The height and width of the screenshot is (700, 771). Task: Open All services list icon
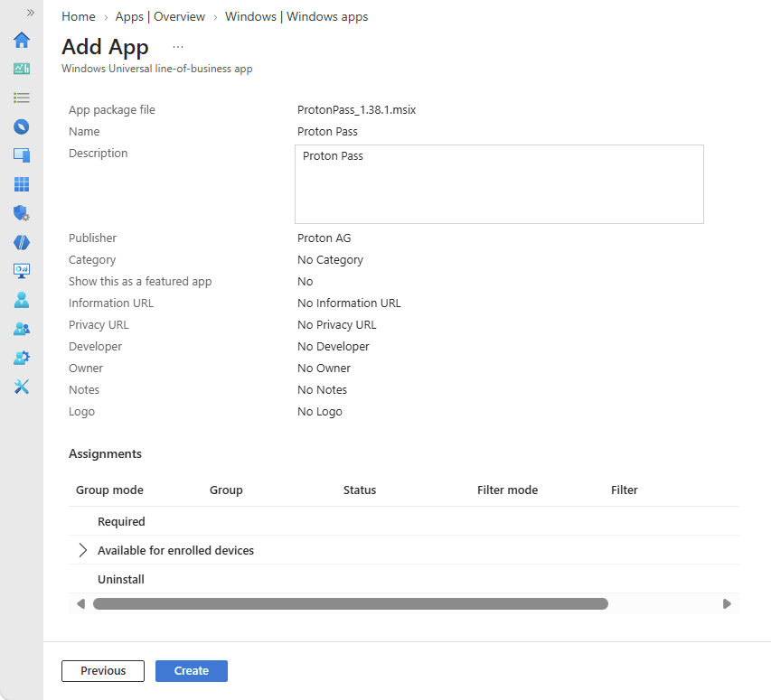tap(22, 98)
